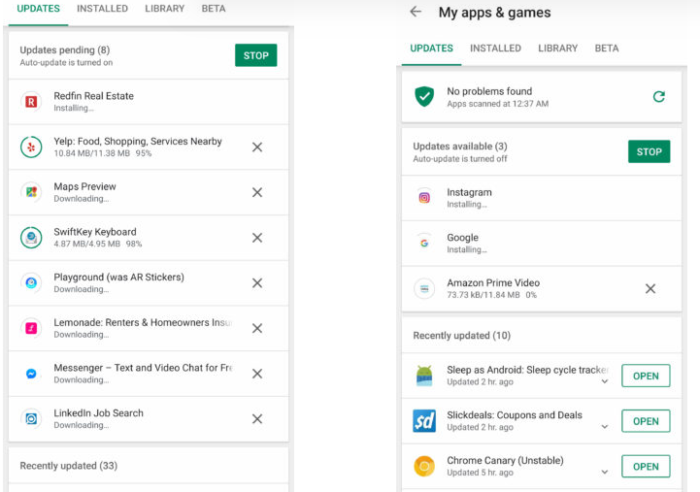This screenshot has height=492, width=700.
Task: Select Lemonade: Renters & Homeowners title
Action: 143,322
